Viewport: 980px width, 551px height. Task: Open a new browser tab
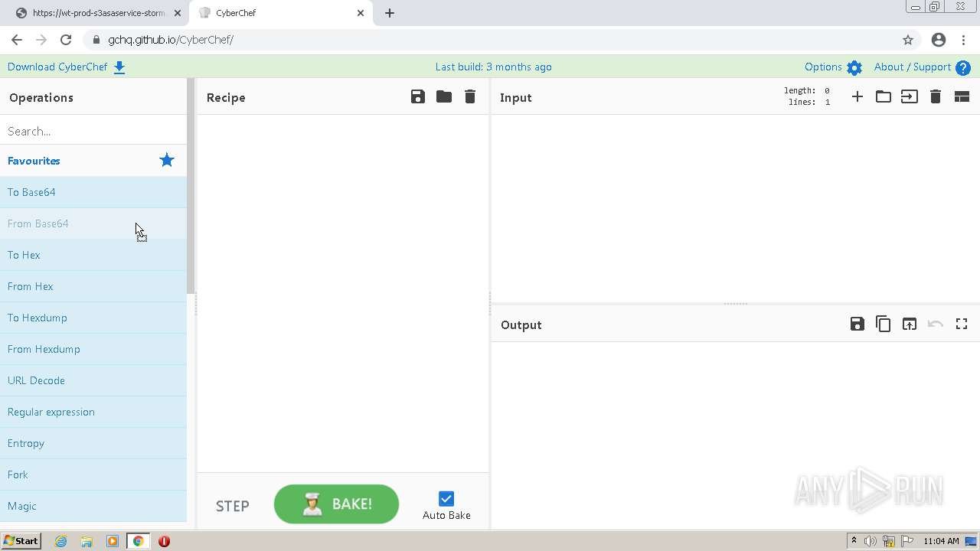[390, 13]
